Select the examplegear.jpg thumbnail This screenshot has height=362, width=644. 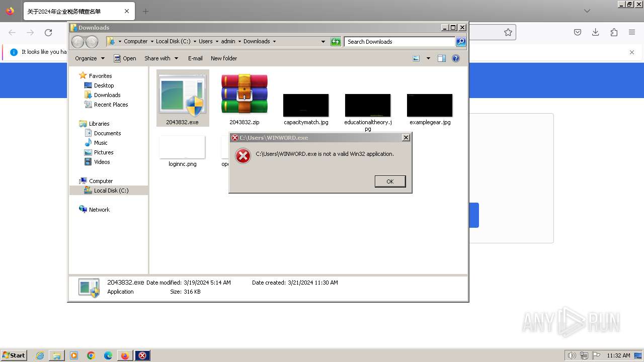click(x=430, y=105)
